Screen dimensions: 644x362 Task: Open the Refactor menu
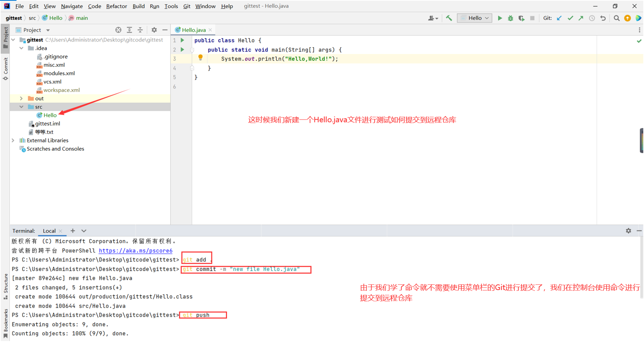[x=117, y=6]
